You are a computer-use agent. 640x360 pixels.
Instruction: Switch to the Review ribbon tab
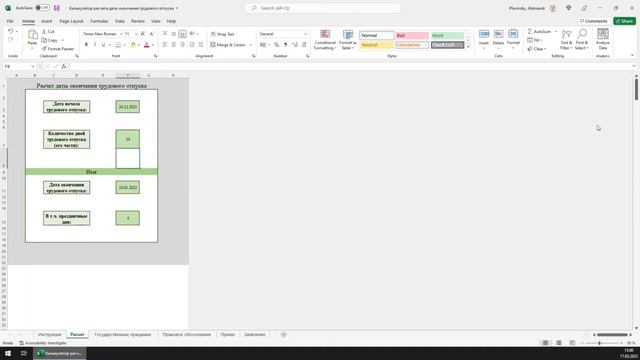[x=138, y=21]
